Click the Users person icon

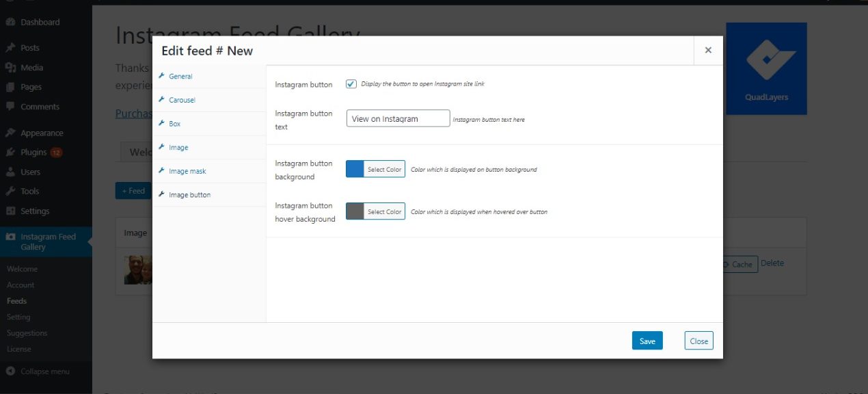(10, 172)
